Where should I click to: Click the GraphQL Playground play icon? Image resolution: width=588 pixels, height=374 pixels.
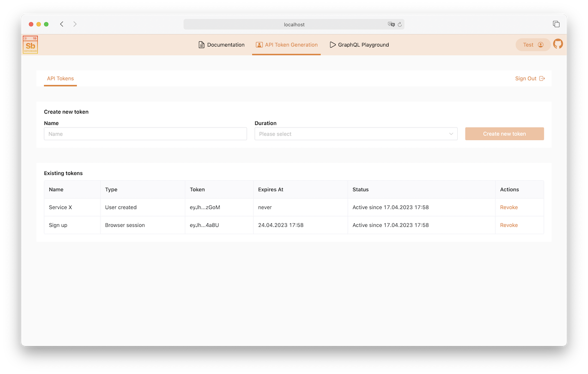(333, 45)
